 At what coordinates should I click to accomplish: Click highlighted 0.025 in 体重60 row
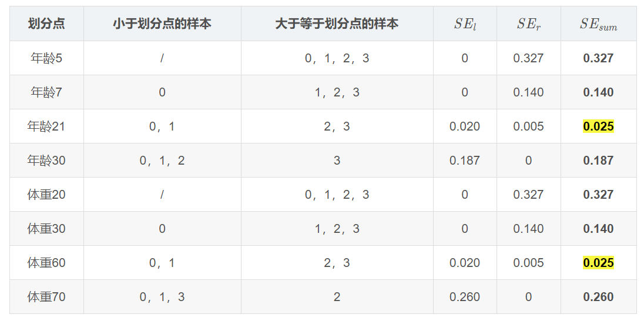(598, 263)
